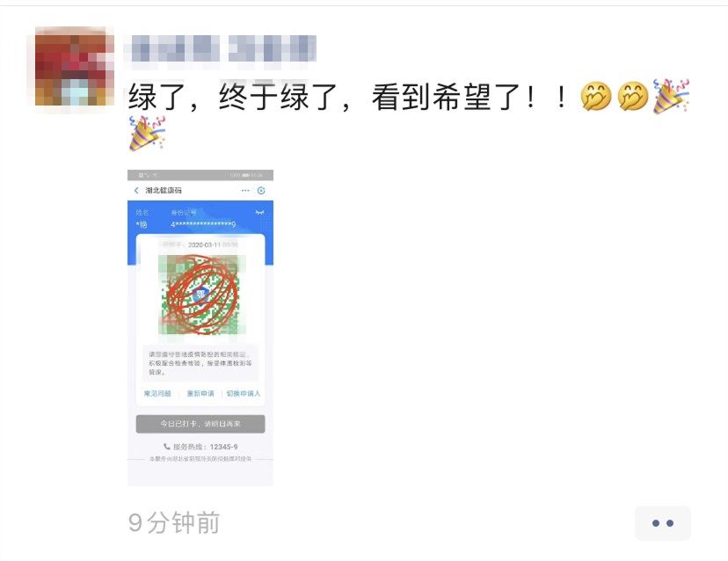The image size is (728, 561).
Task: Tap the back arrow beside 湖北健康码
Action: [x=136, y=191]
